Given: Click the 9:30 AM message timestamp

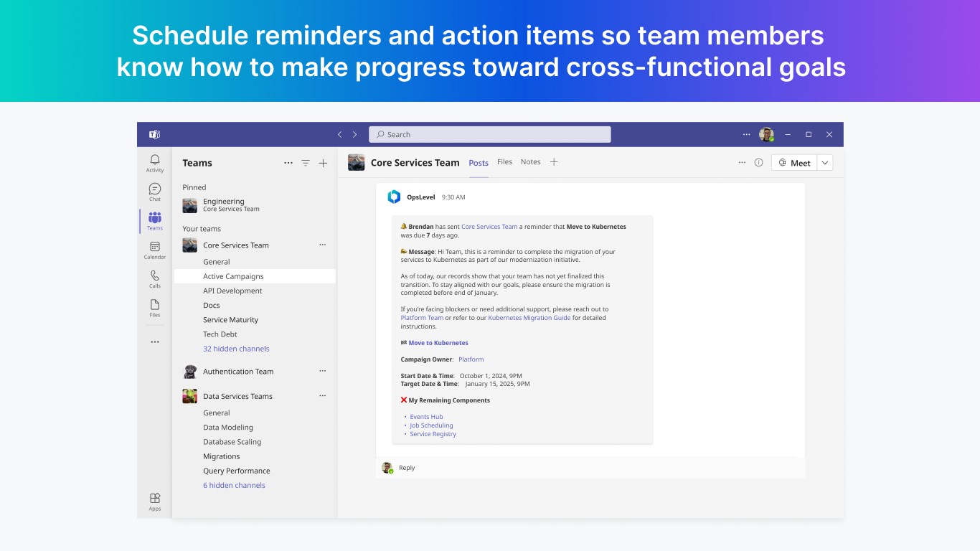Looking at the screenshot, I should (x=453, y=197).
